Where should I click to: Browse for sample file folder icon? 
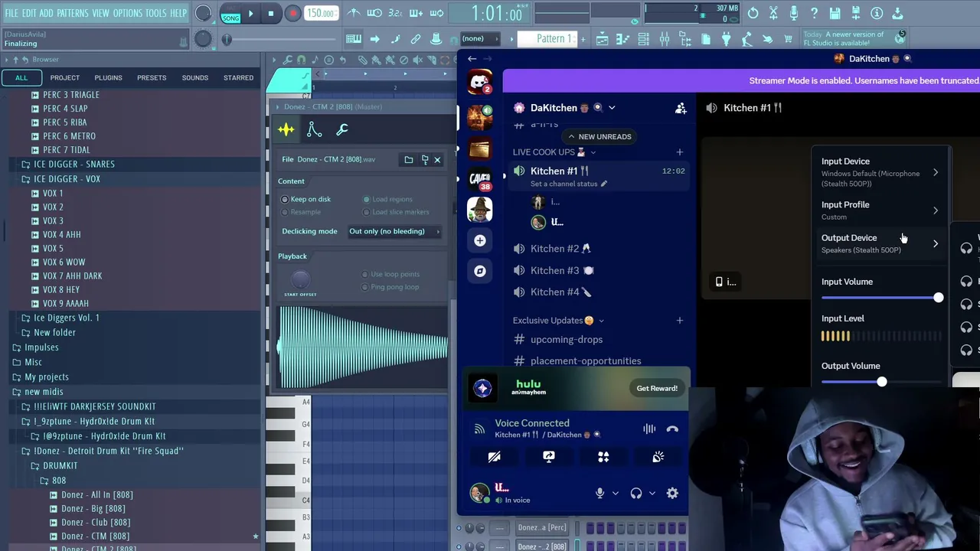tap(409, 160)
